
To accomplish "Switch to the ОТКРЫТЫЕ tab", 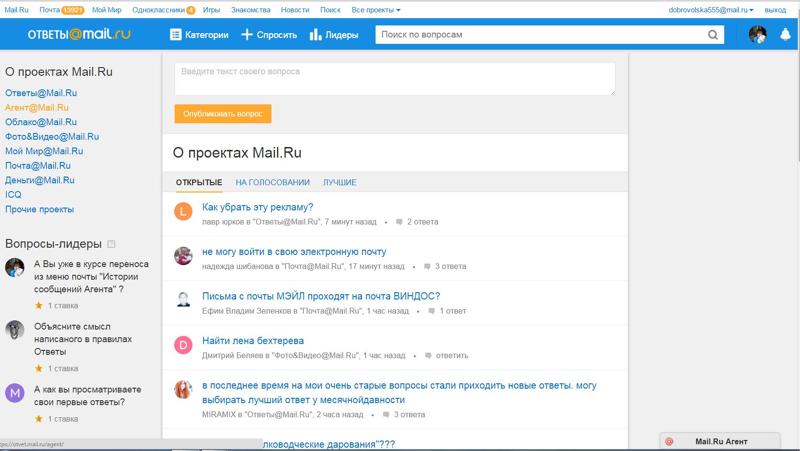I will point(199,182).
